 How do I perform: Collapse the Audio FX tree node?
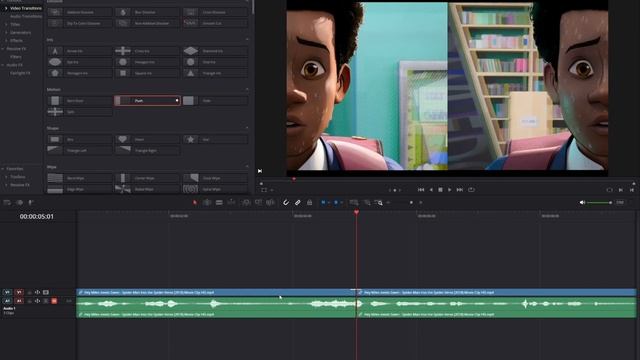[3, 65]
